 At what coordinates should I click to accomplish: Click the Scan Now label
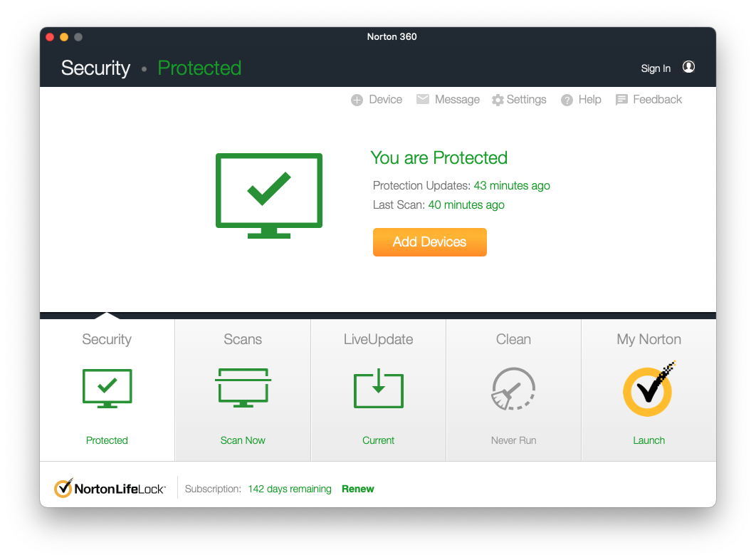pos(243,440)
